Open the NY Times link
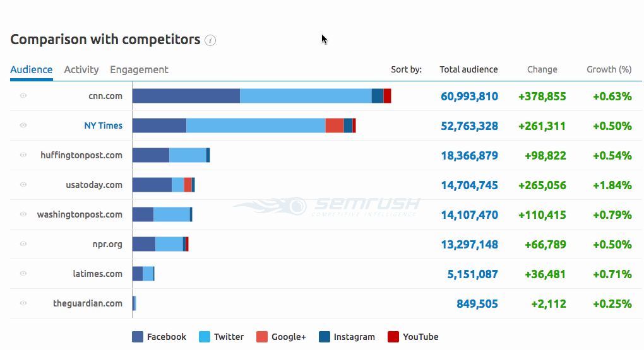Screen dimensions: 644x350 tap(103, 125)
